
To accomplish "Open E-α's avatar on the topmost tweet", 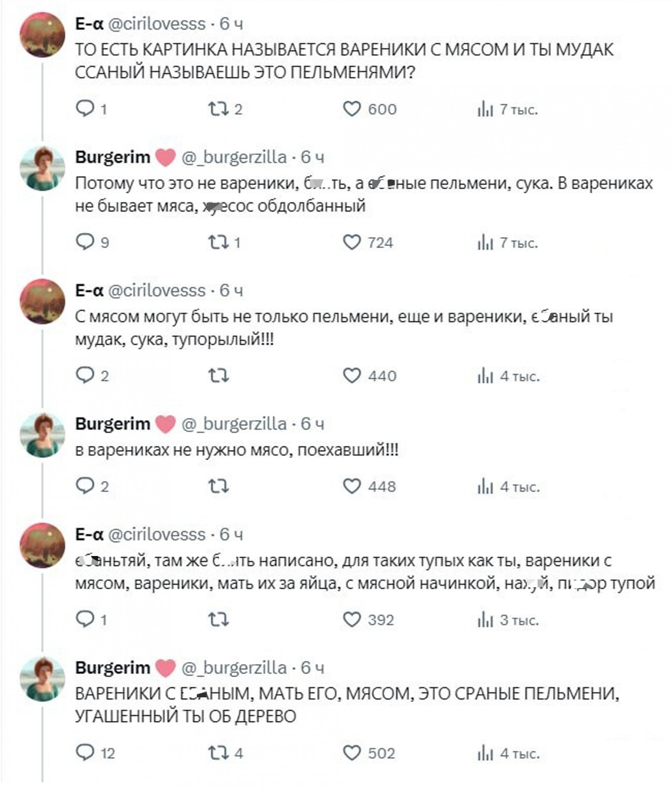I will (42, 35).
